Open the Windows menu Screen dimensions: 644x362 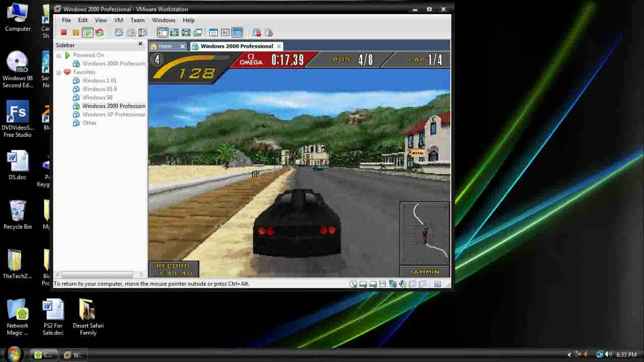(x=164, y=20)
